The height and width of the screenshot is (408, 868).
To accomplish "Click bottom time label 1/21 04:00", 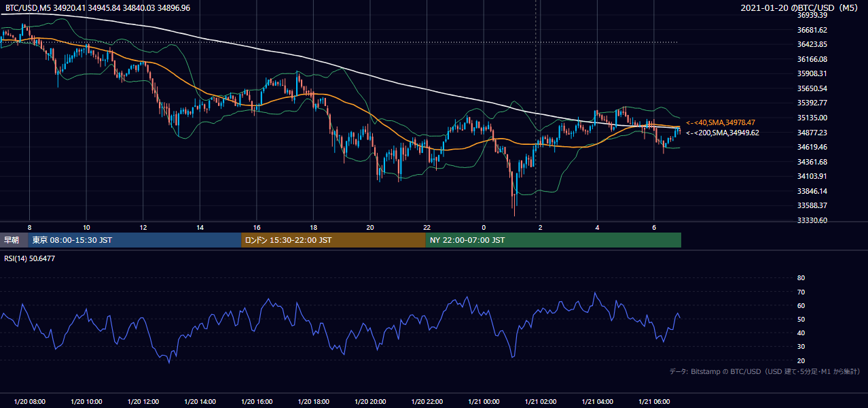I will (597, 402).
